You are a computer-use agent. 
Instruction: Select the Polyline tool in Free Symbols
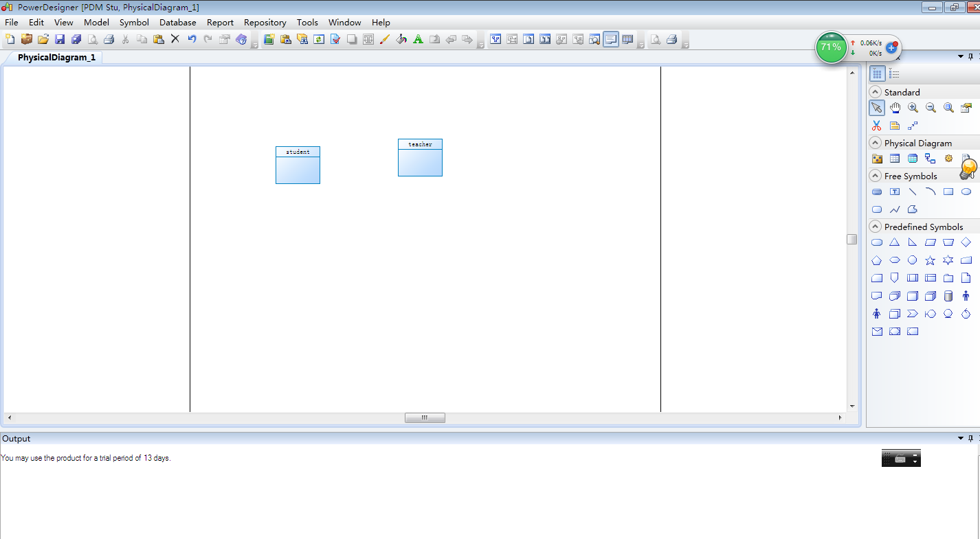pos(895,209)
